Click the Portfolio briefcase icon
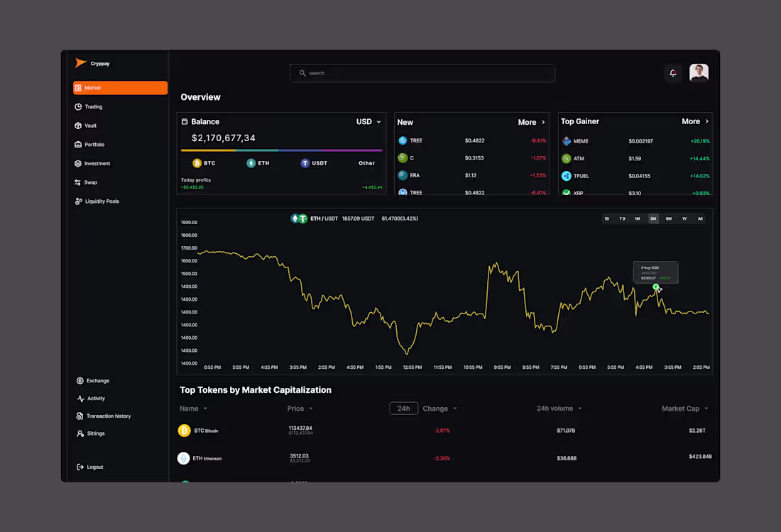 click(x=80, y=144)
